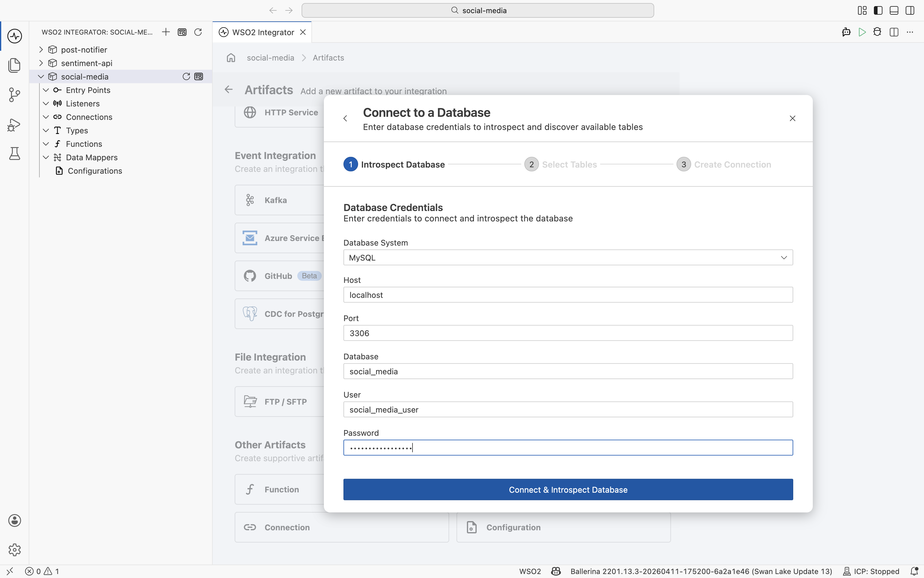Click the overview icon in sidebar header
Viewport: 924px width, 578px height.
click(182, 32)
